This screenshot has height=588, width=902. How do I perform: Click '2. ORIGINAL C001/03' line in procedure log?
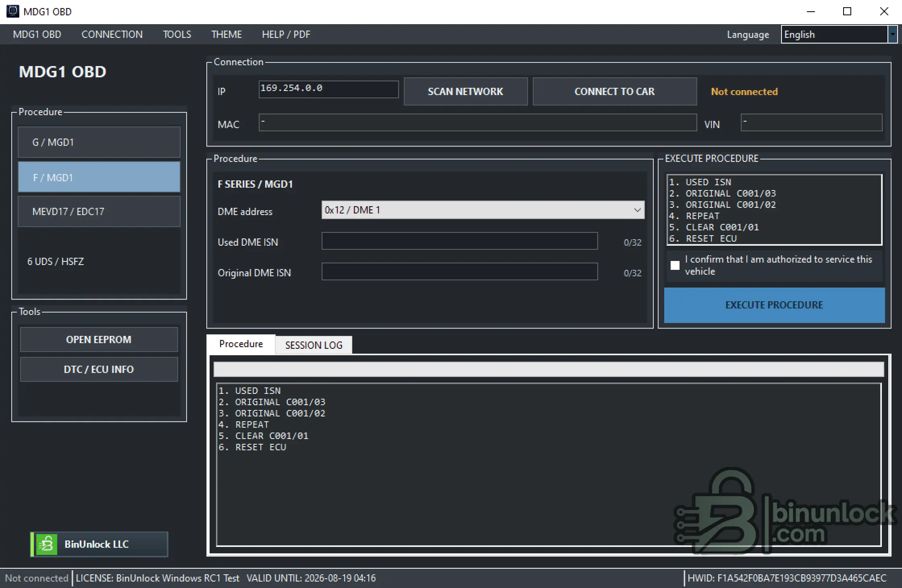[272, 402]
